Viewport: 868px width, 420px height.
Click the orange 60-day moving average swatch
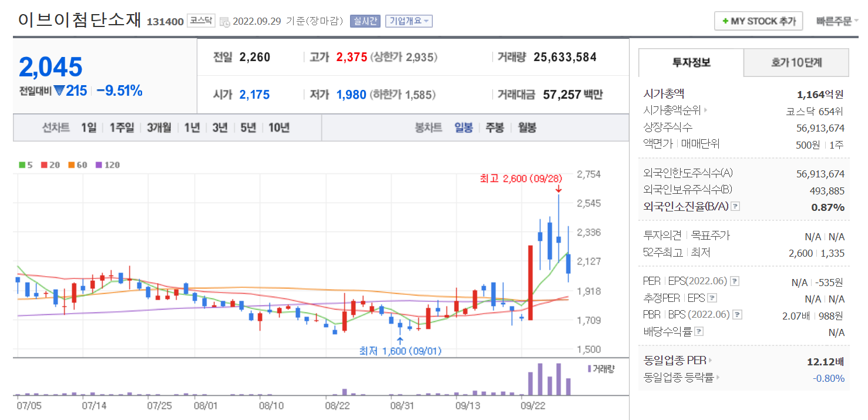pos(71,165)
